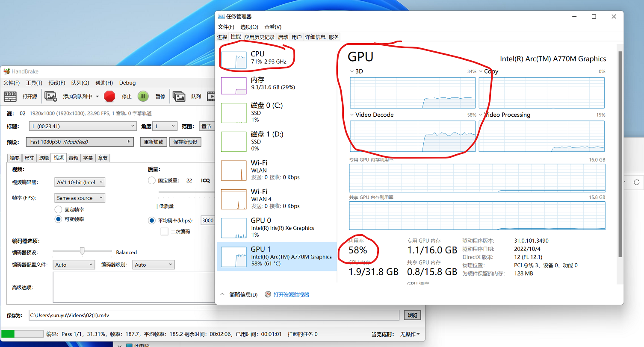Select the 可变帧率 radio button
This screenshot has width=644, height=347.
pos(59,219)
